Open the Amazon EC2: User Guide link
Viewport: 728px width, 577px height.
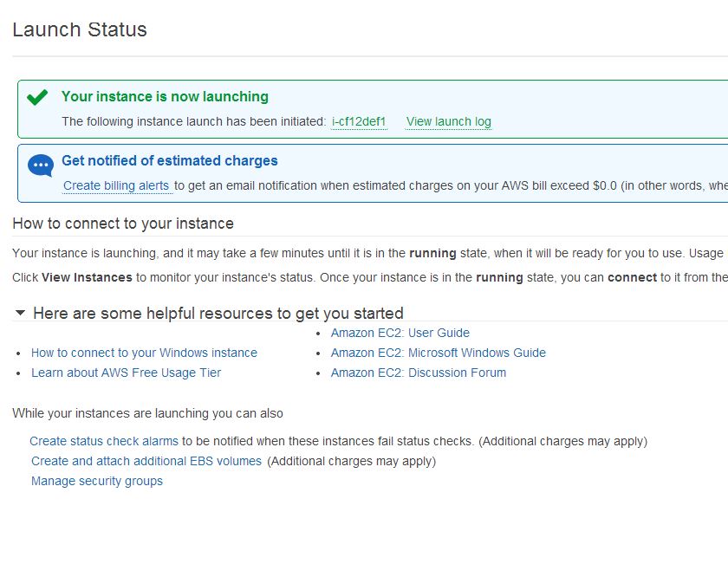pyautogui.click(x=400, y=333)
